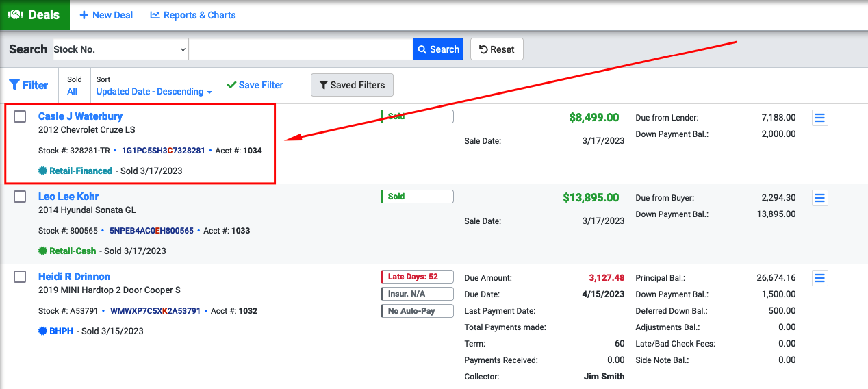Click the chart icon beside Reports & Charts
868x389 pixels.
pos(155,15)
